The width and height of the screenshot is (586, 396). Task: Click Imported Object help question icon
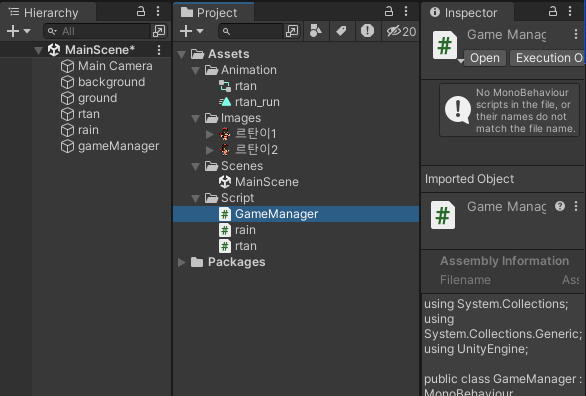coord(560,206)
